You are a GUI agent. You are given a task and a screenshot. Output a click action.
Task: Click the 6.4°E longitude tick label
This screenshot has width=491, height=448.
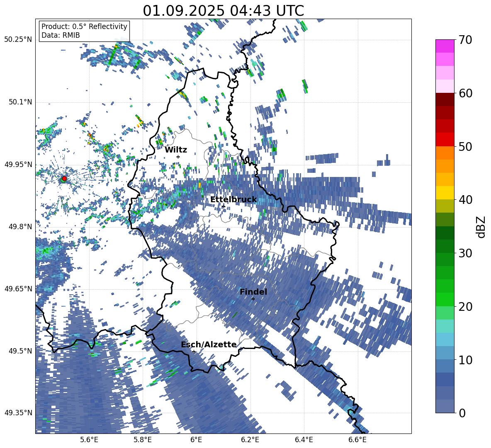pos(304,440)
